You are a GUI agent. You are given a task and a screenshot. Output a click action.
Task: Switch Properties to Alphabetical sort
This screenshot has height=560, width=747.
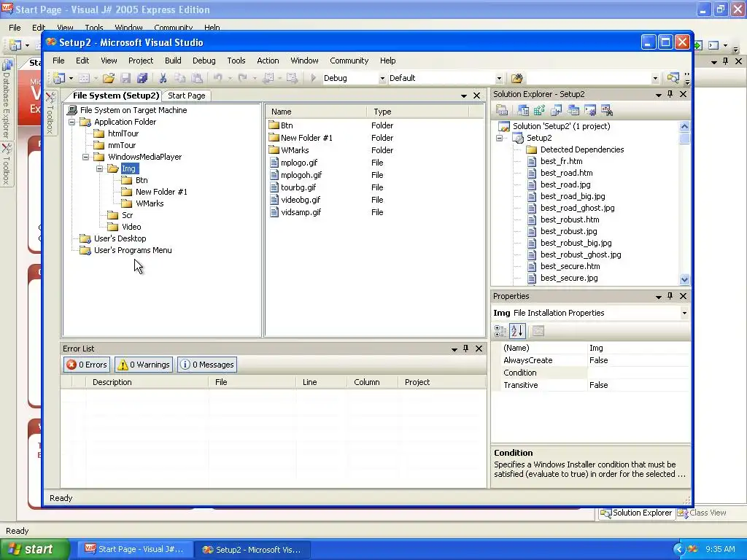pos(517,331)
